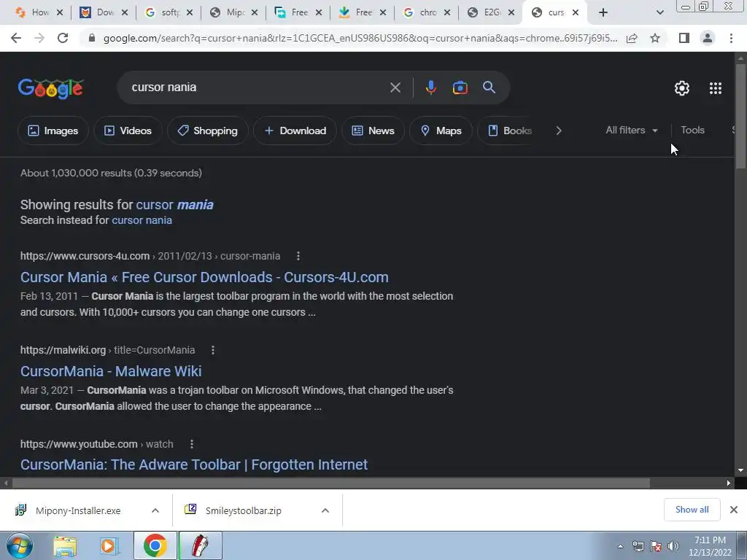747x560 pixels.
Task: Bookmark this page with the star
Action: click(x=655, y=38)
